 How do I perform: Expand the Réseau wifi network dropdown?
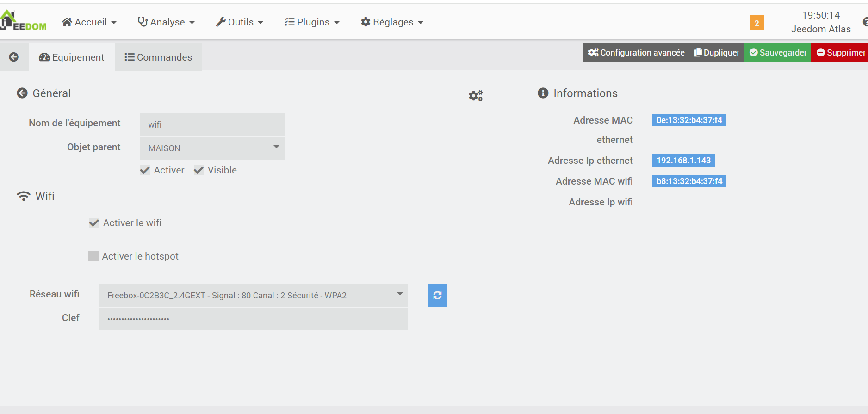pos(253,296)
